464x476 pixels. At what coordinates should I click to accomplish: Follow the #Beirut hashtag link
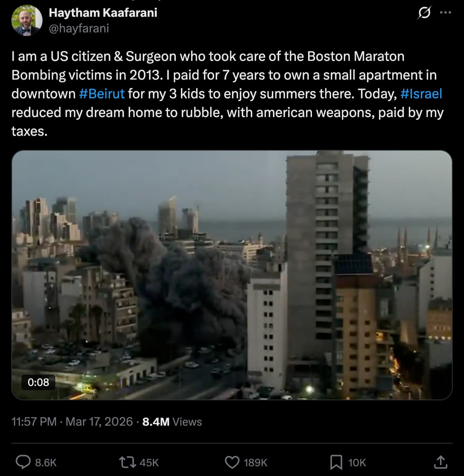coord(101,94)
